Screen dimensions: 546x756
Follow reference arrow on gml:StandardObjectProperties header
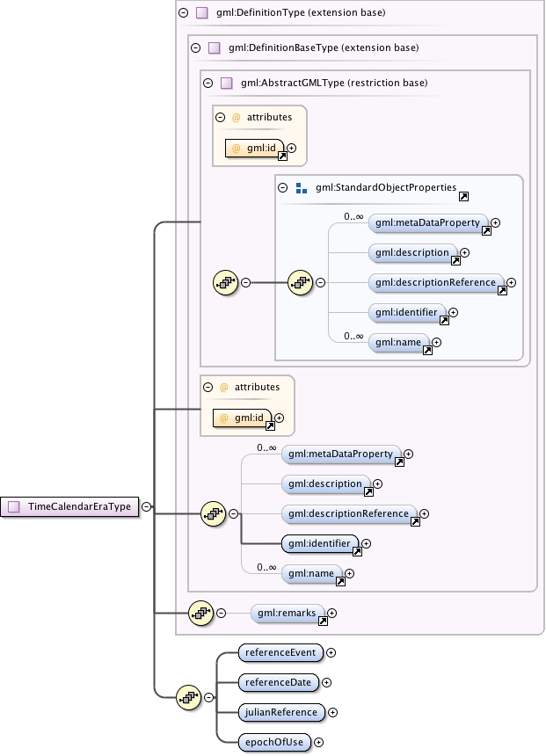[463, 196]
